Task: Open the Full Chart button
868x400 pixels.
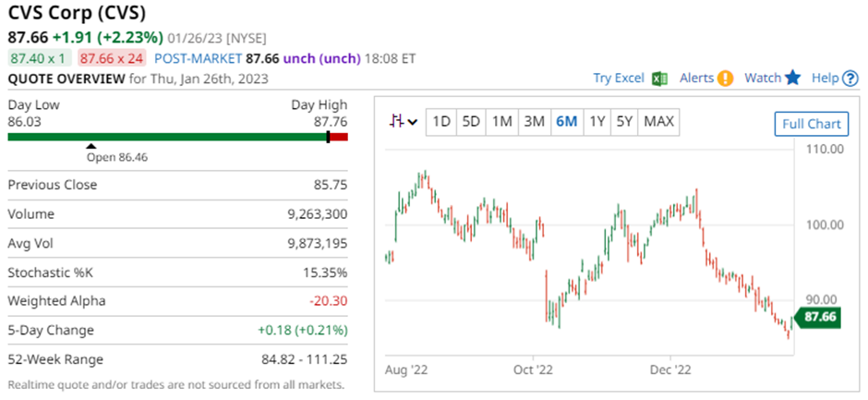Action: click(811, 124)
